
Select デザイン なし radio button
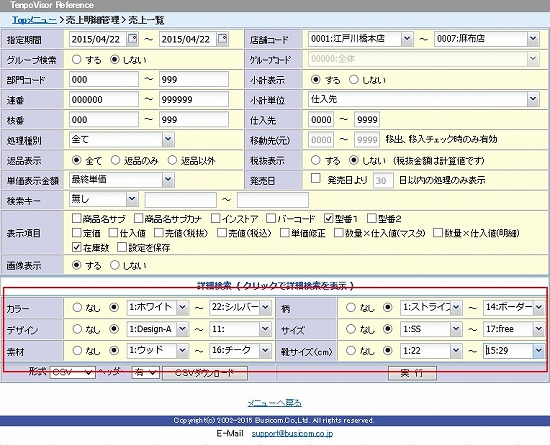pos(77,329)
